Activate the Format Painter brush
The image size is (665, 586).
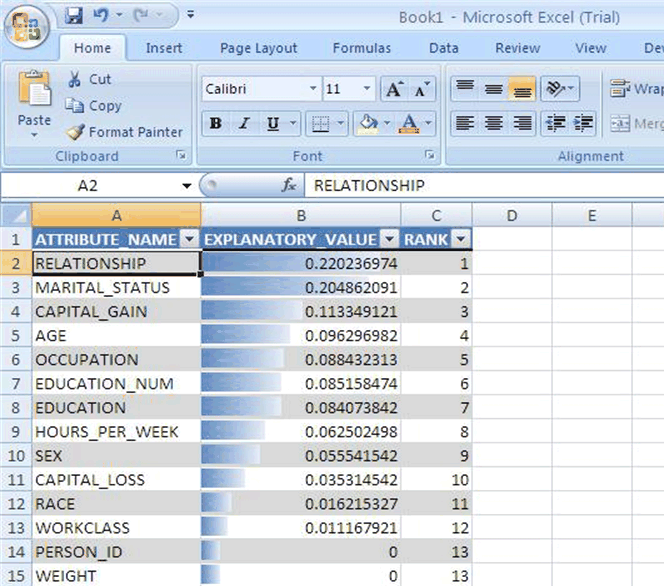point(75,132)
